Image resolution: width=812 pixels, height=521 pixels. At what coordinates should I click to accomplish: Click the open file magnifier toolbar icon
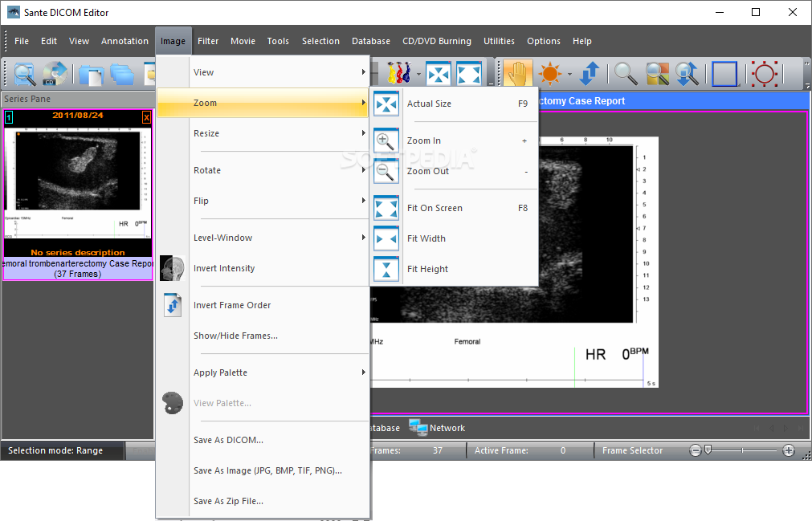[24, 74]
